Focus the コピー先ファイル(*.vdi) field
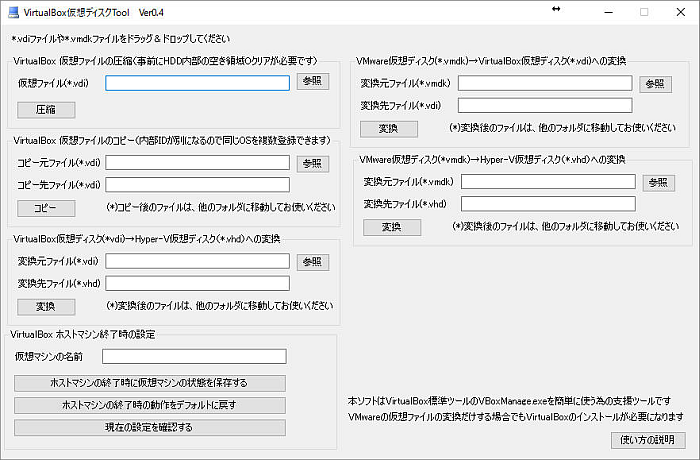 point(197,185)
